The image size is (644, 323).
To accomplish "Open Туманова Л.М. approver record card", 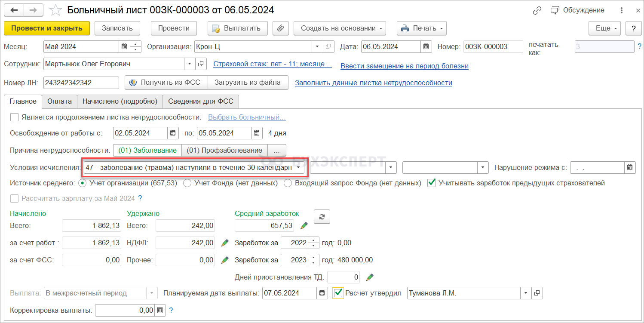I will 537,293.
